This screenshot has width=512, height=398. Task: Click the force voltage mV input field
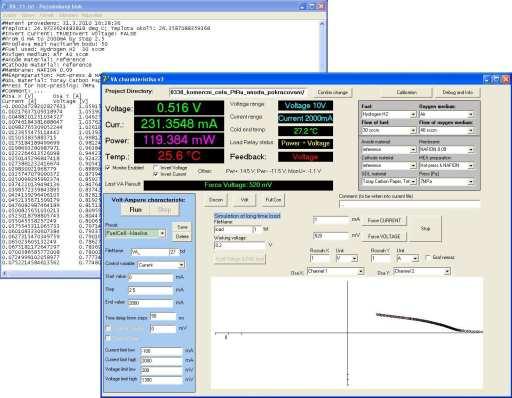331,236
